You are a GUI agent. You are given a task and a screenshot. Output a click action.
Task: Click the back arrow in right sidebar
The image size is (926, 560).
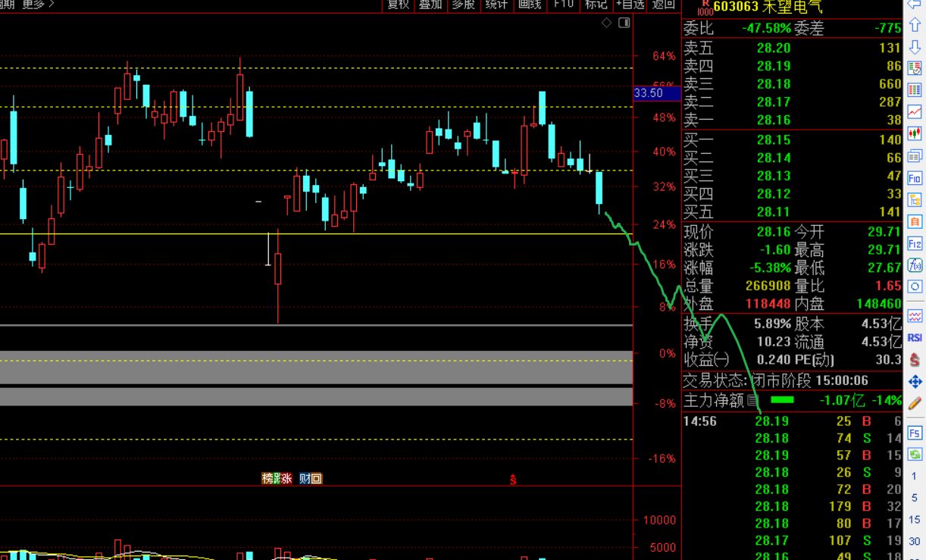pos(915,5)
